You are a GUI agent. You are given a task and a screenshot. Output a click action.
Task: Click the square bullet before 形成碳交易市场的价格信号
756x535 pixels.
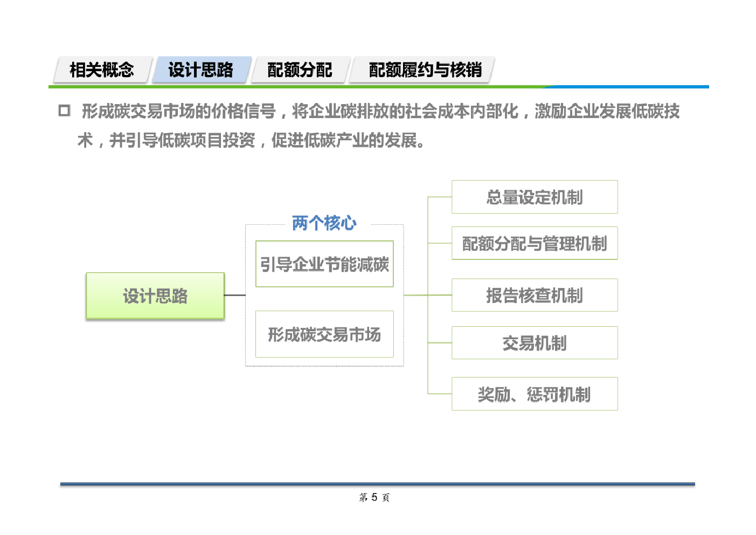(x=64, y=111)
